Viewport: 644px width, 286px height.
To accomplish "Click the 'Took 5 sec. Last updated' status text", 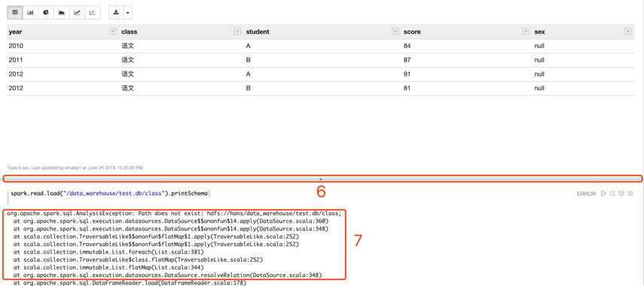I will (x=75, y=168).
